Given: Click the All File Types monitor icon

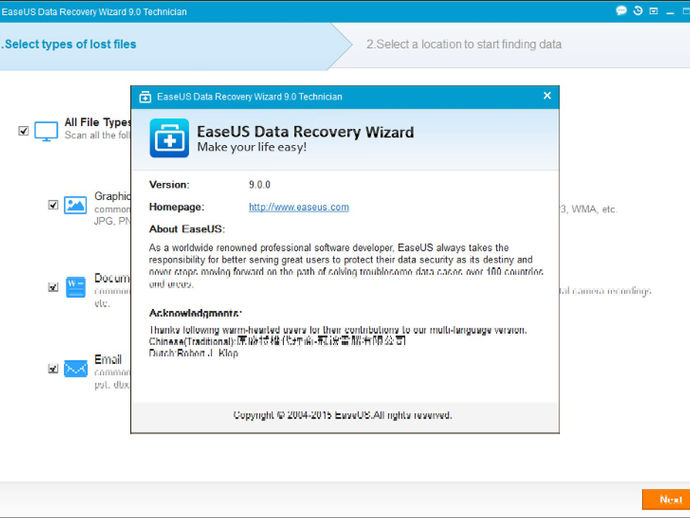Looking at the screenshot, I should 46,131.
